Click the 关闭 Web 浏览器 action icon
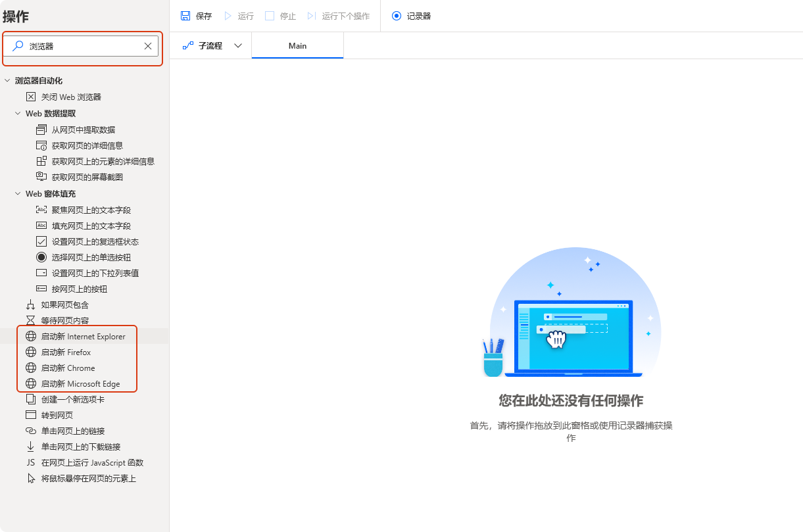This screenshot has width=803, height=532. pos(31,97)
